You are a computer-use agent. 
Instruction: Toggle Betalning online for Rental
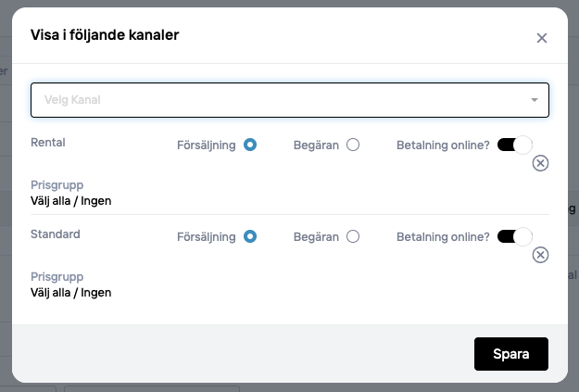(515, 145)
